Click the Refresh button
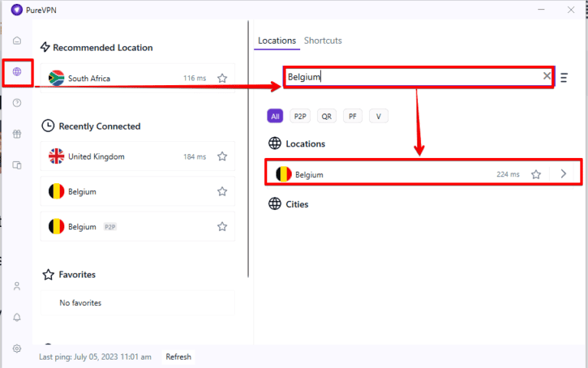The image size is (588, 368). (178, 356)
